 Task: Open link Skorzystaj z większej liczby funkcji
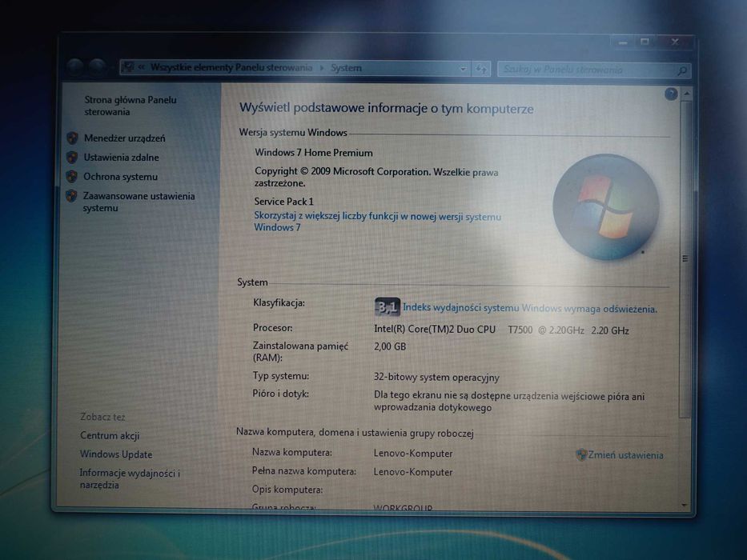click(x=377, y=222)
